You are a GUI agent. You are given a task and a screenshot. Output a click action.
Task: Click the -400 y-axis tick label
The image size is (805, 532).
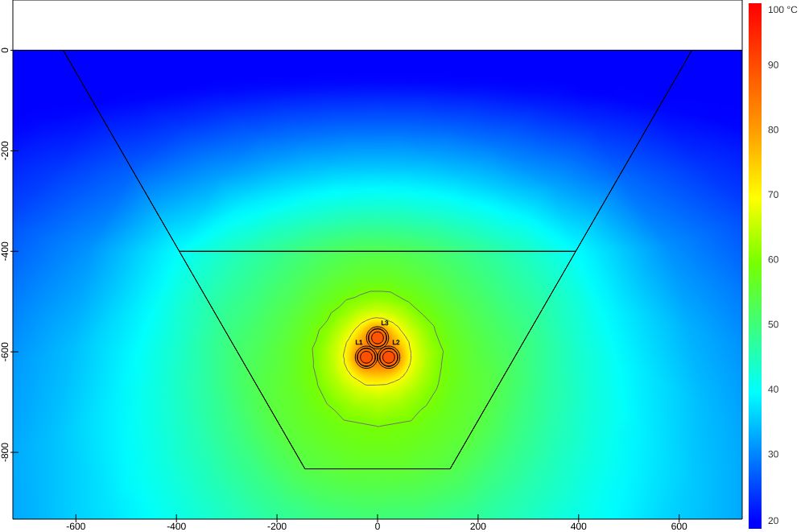(x=6, y=251)
